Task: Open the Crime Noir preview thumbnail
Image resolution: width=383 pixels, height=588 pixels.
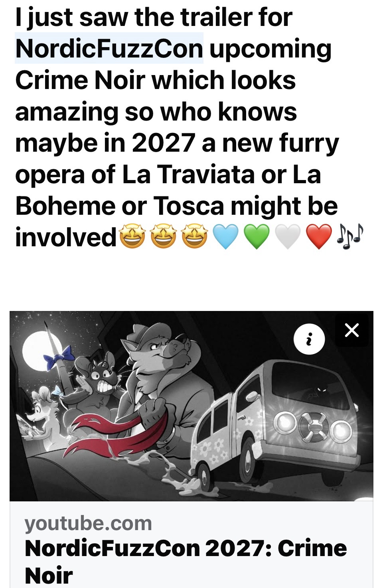Action: (191, 406)
